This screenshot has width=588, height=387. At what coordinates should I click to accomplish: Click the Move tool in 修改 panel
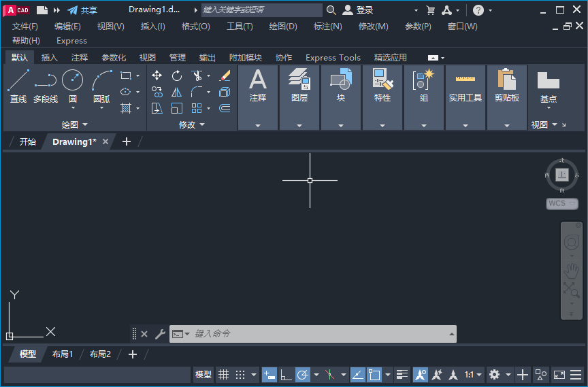157,75
